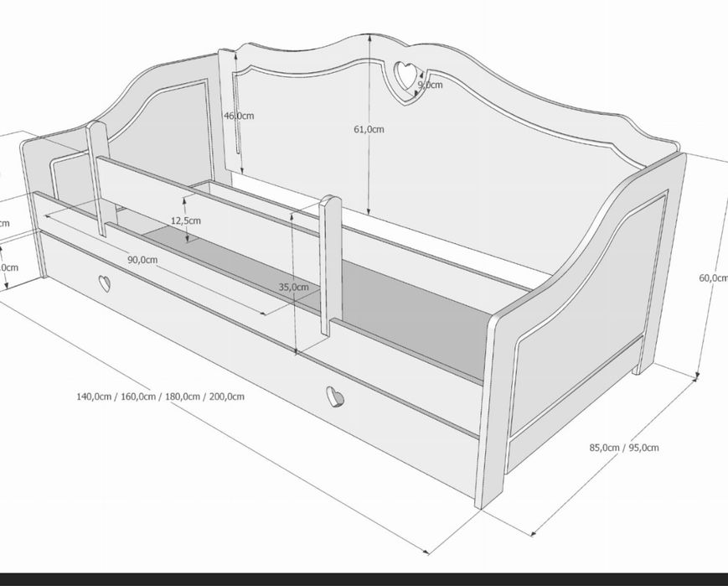Click the 46,0cm dimension label
This screenshot has height=586, width=728.
[x=239, y=115]
